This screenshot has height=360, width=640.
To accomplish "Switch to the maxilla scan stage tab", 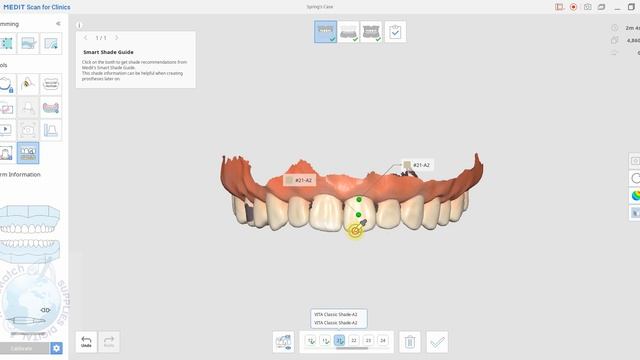I will point(325,32).
